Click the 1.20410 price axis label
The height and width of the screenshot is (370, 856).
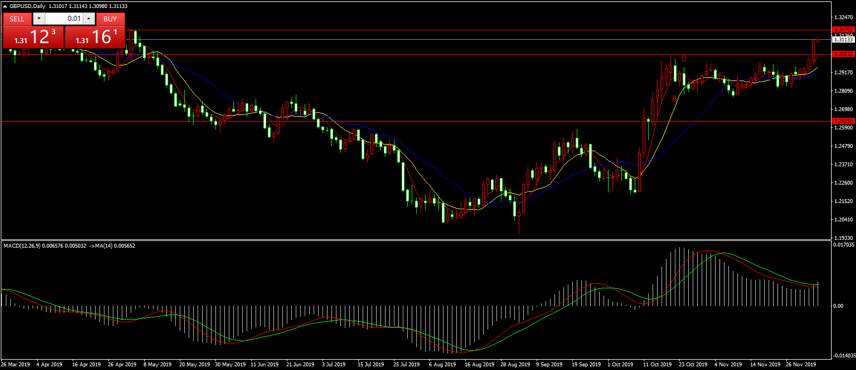tap(843, 219)
